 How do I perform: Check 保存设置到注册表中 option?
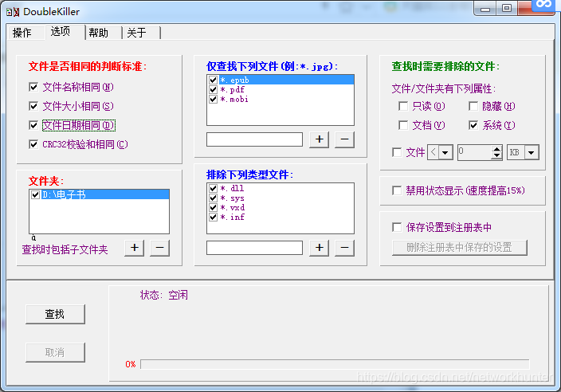pyautogui.click(x=397, y=227)
